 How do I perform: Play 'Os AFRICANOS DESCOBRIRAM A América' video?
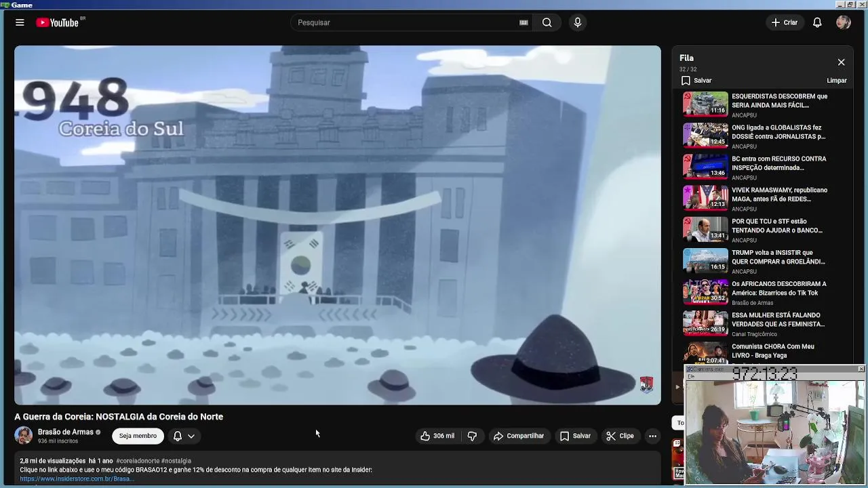click(x=763, y=292)
